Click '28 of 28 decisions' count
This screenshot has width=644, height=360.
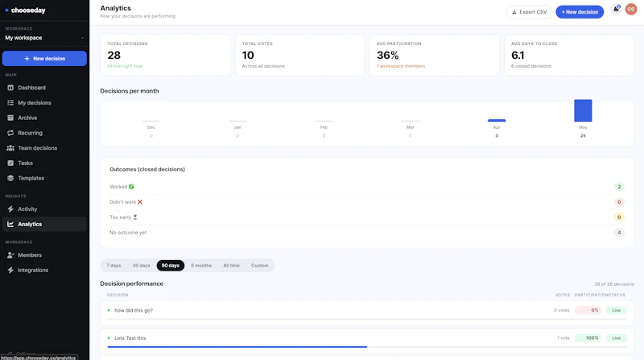[614, 284]
